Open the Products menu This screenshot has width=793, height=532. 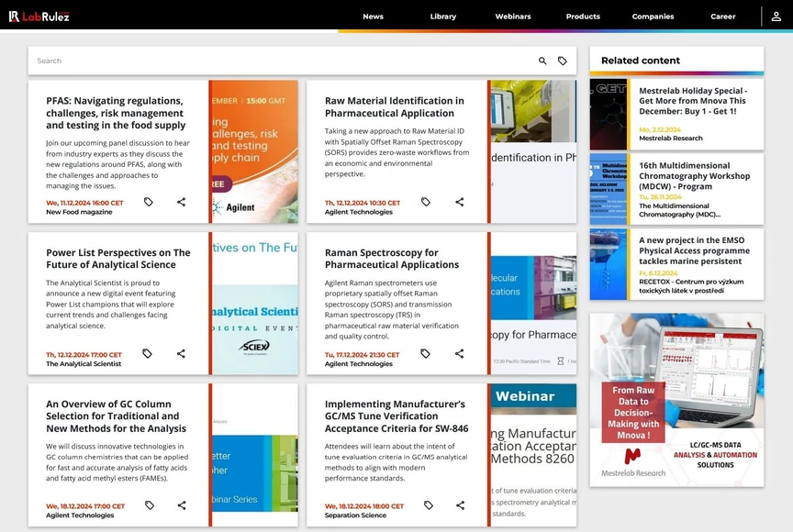[583, 17]
